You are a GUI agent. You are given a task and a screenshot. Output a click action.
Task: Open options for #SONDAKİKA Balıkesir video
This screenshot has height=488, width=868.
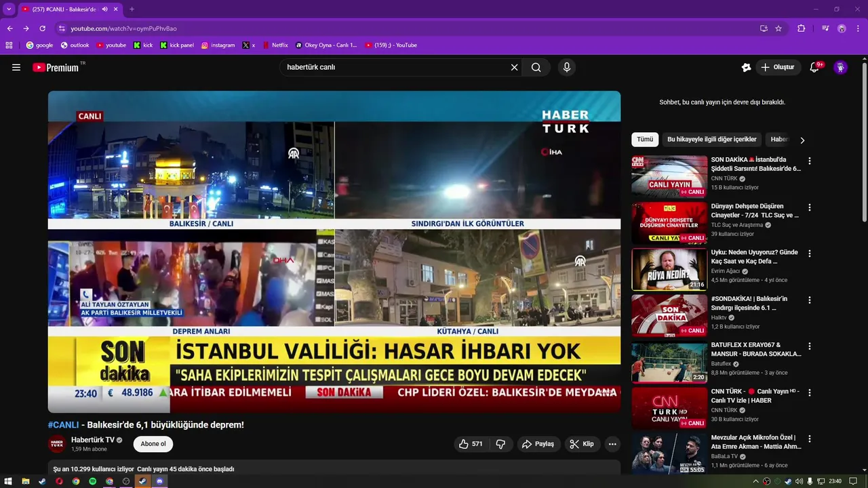point(809,300)
